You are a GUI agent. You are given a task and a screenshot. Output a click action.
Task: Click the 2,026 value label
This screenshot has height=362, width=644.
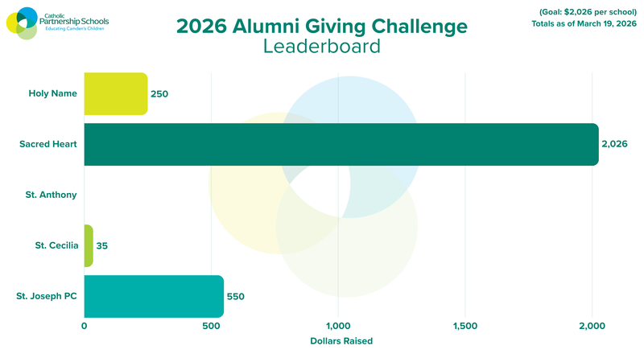click(614, 145)
